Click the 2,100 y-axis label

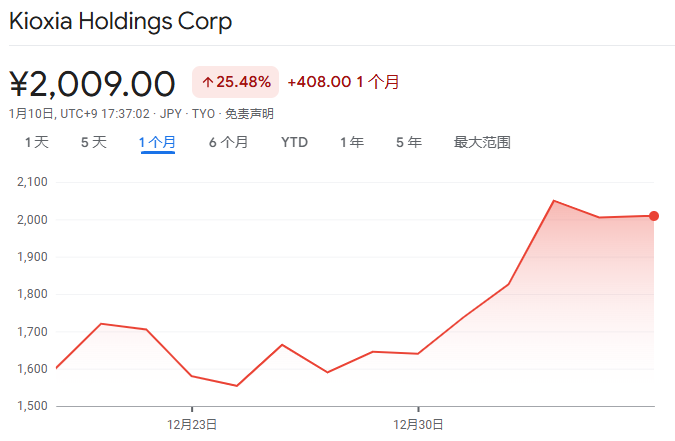[x=32, y=182]
